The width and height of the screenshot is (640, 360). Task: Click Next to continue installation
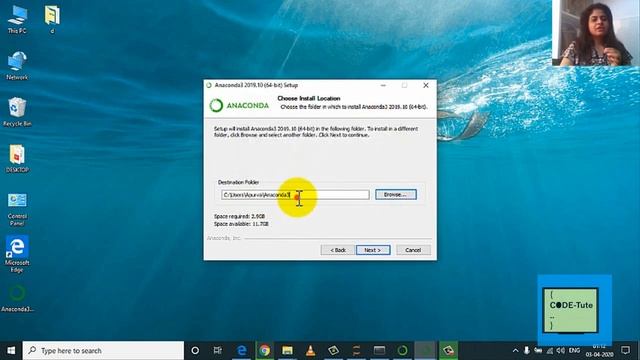click(x=373, y=250)
